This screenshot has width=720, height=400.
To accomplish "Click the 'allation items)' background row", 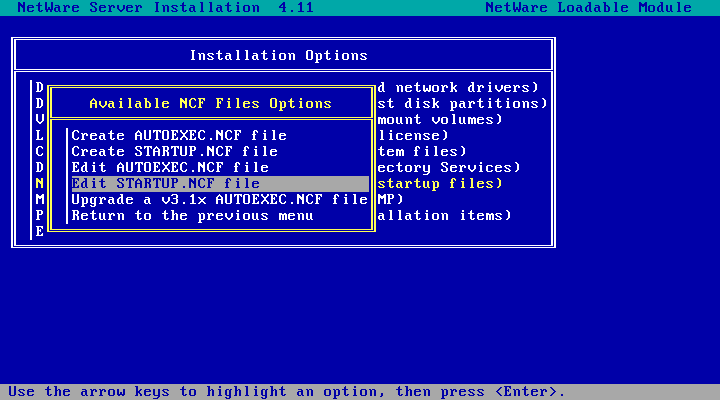I will coord(444,216).
